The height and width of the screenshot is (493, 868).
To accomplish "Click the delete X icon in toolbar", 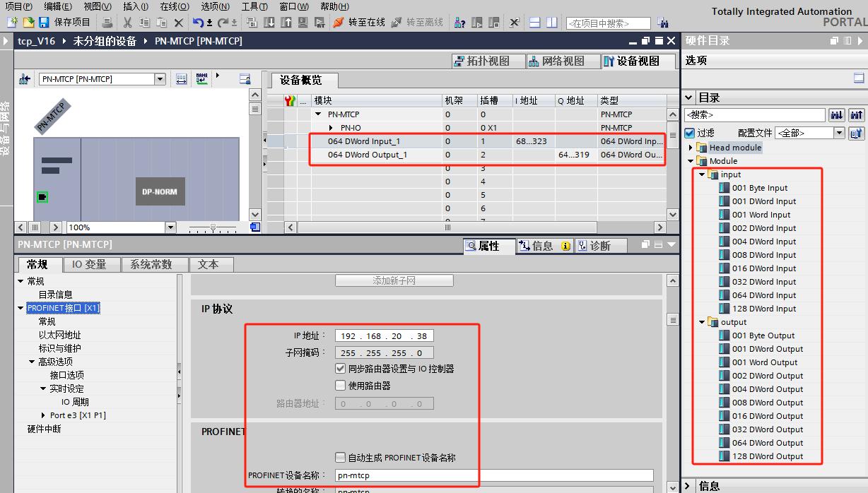I will (x=179, y=23).
